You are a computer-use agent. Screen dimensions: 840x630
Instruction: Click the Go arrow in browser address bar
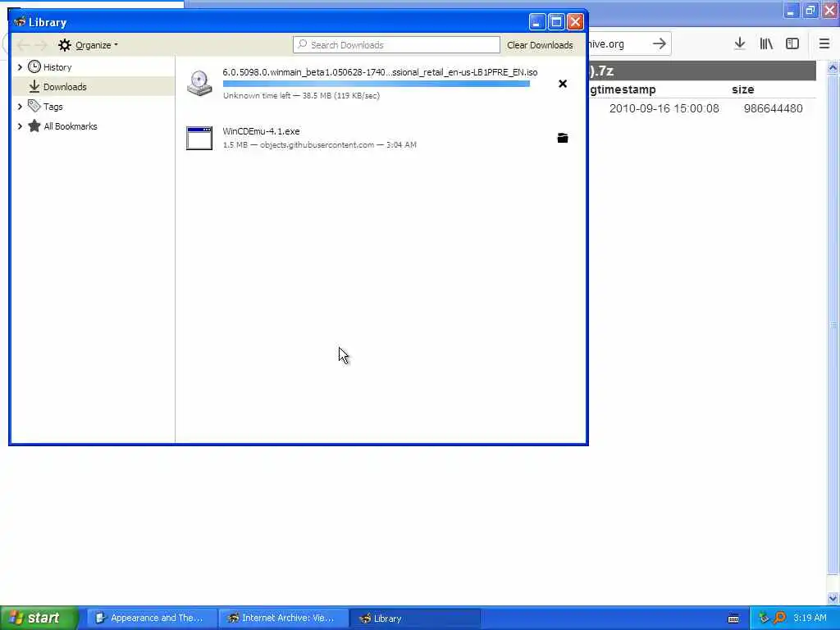pos(660,44)
